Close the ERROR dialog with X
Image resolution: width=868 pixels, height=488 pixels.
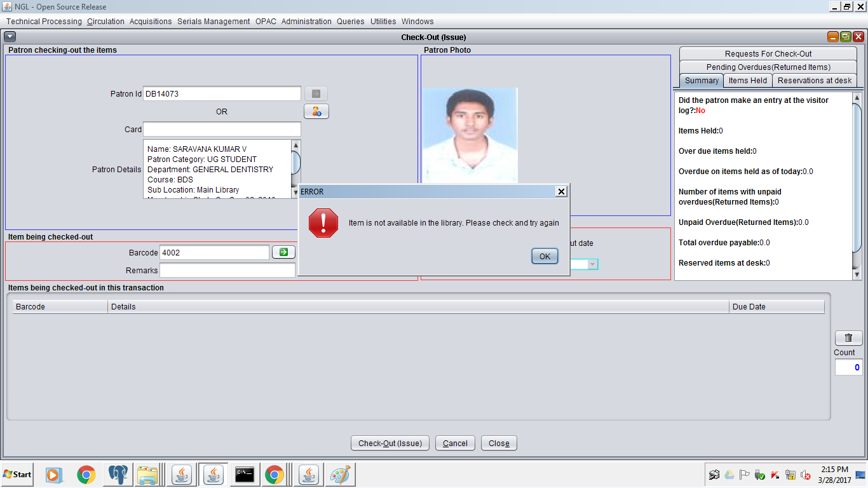point(560,191)
